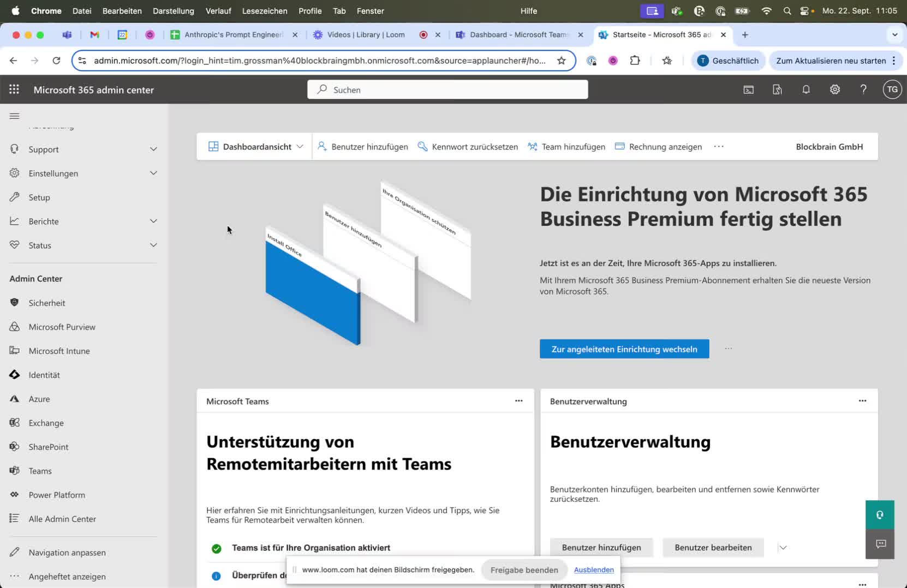
Task: Open the Dashboardansicht dropdown
Action: [x=255, y=147]
